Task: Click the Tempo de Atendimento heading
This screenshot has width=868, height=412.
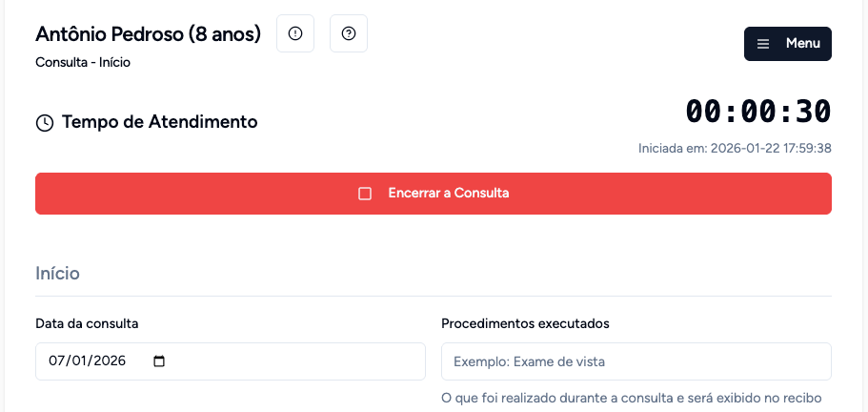Action: 159,122
